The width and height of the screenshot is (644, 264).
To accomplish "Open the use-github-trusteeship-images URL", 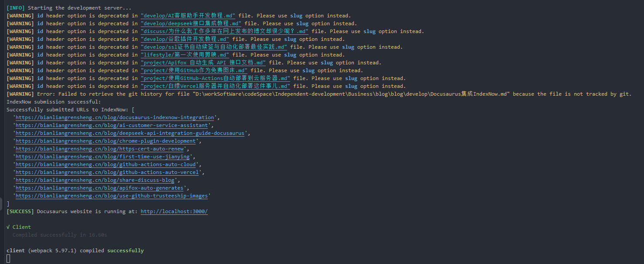I will [x=112, y=196].
